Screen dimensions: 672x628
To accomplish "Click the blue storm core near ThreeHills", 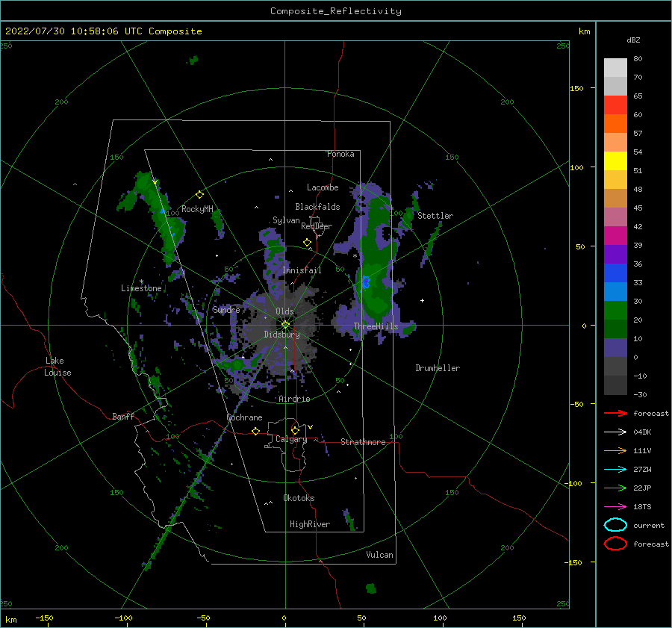I will (366, 282).
